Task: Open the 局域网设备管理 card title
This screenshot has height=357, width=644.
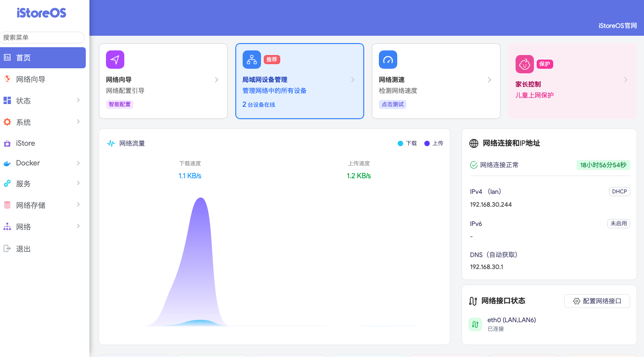Action: coord(265,80)
